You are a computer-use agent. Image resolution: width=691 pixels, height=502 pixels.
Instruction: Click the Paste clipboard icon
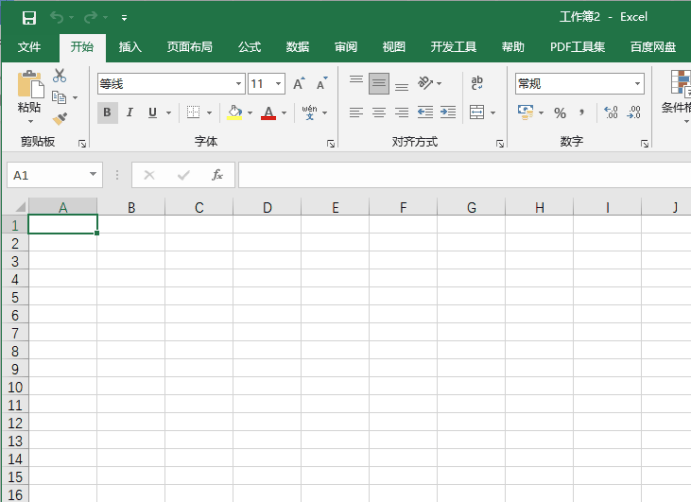[x=30, y=84]
